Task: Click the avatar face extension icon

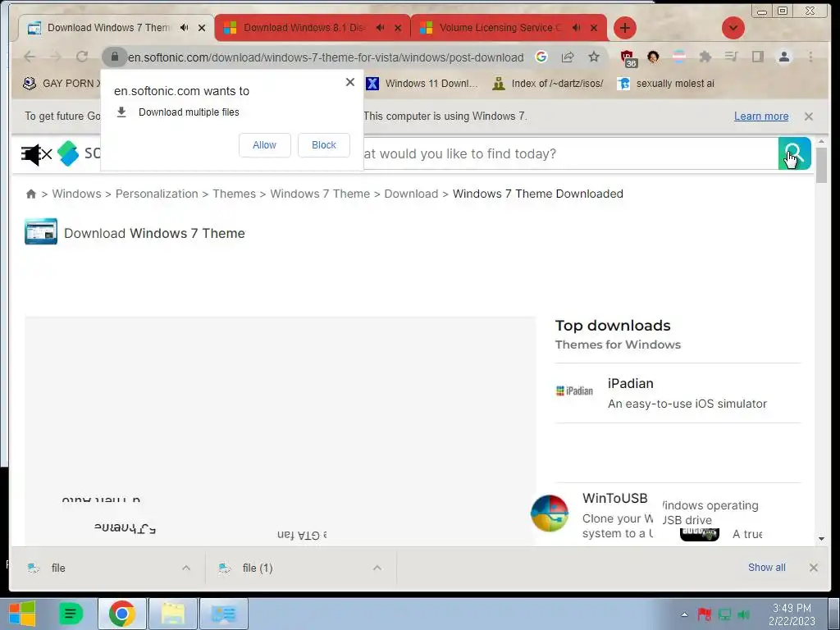Action: [x=653, y=57]
